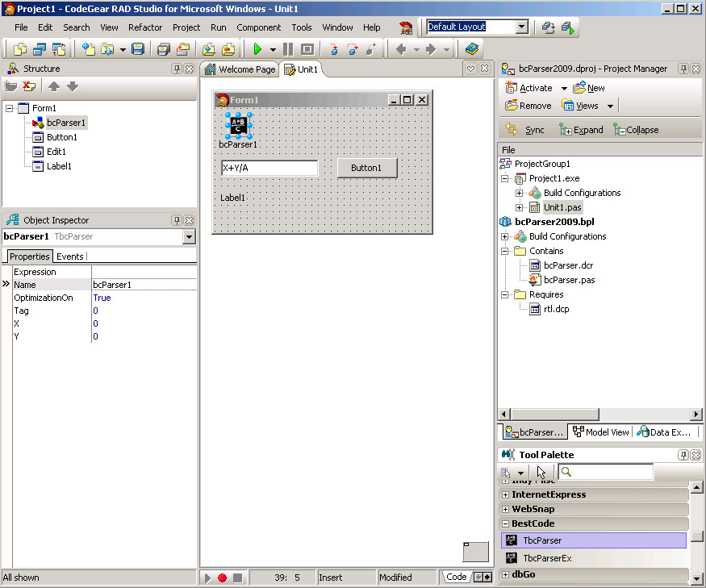Click the Toggle Form/Unit toolbar icon
706x588 pixels.
[x=59, y=49]
